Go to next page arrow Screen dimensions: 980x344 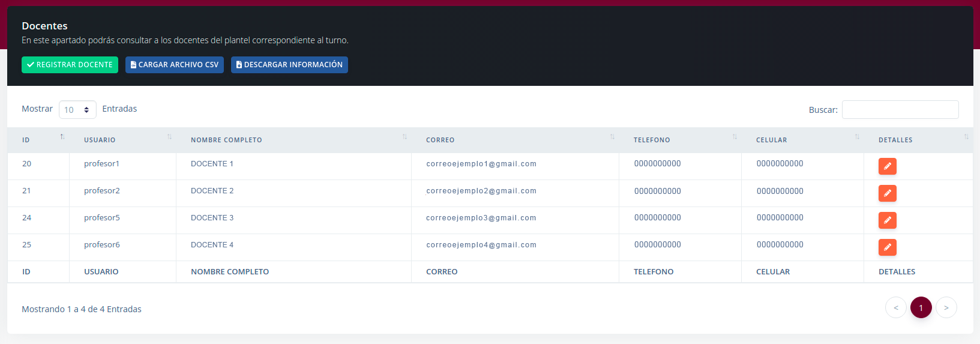click(946, 308)
